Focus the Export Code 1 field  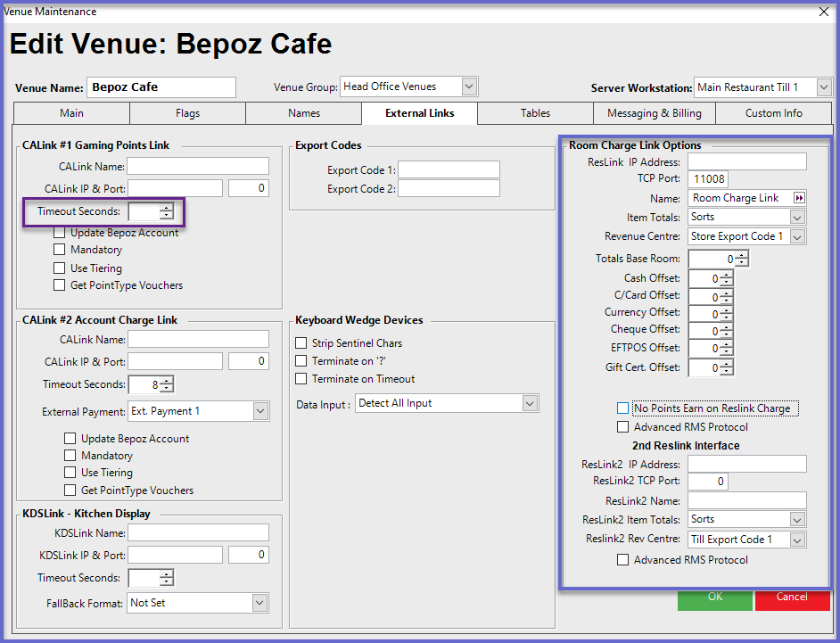point(449,169)
